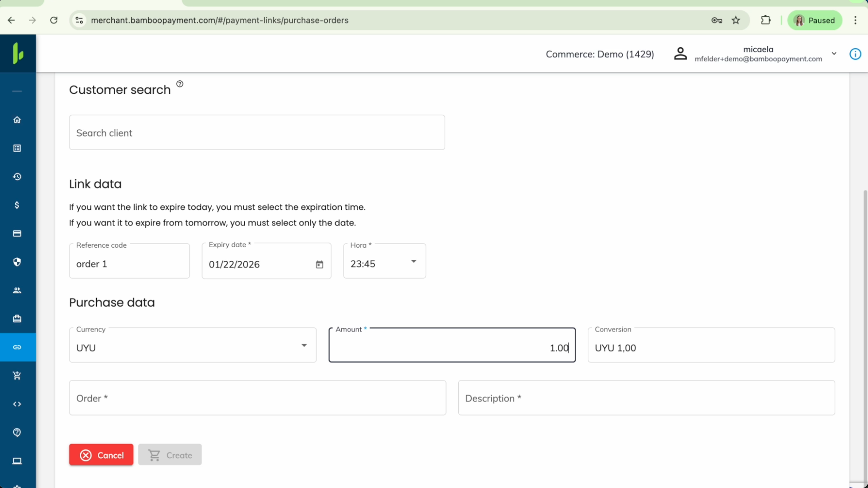
Task: Open the laptop icon in sidebar
Action: point(17,461)
